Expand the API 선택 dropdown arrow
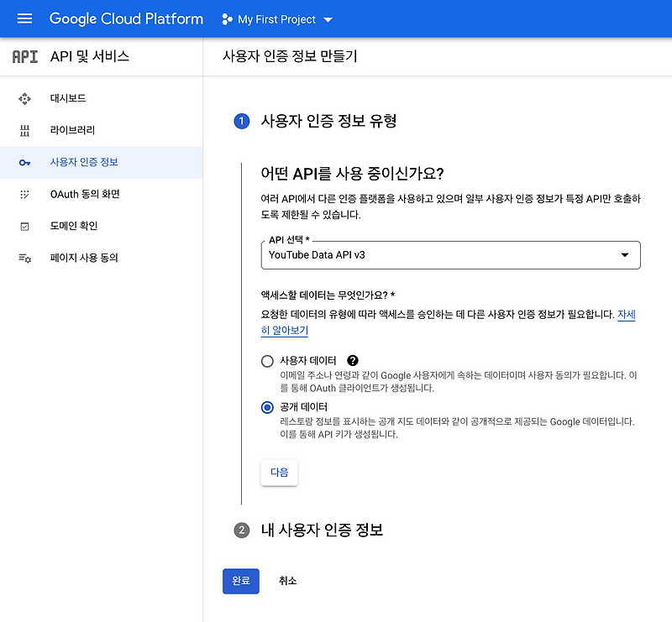 tap(625, 255)
